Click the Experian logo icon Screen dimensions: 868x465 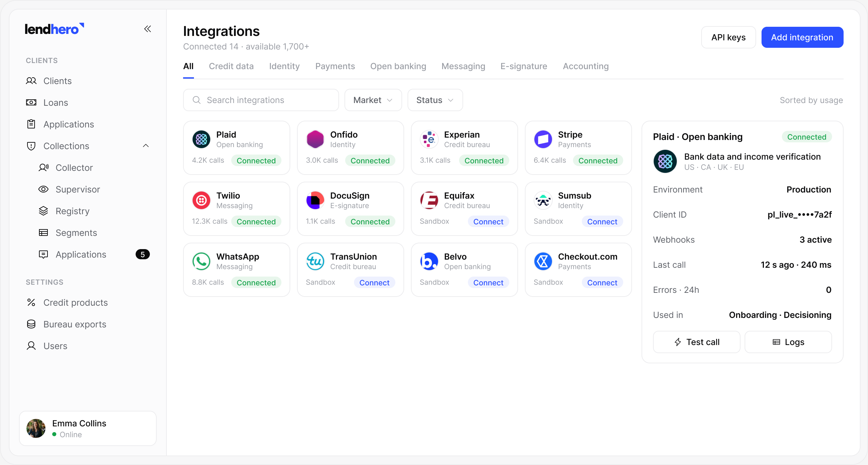pyautogui.click(x=429, y=139)
